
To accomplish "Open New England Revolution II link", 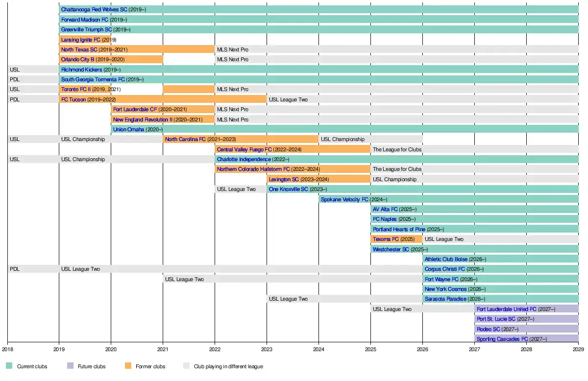I will point(143,119).
